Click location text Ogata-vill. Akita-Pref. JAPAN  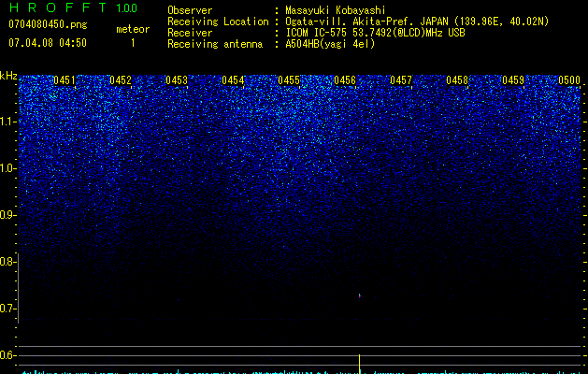[366, 22]
